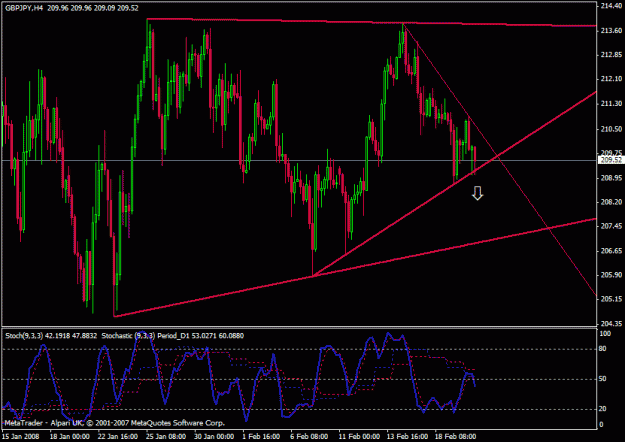Click the 18 Feb 08:00 time label
Viewport: 625px width, 442px height.
click(x=455, y=436)
